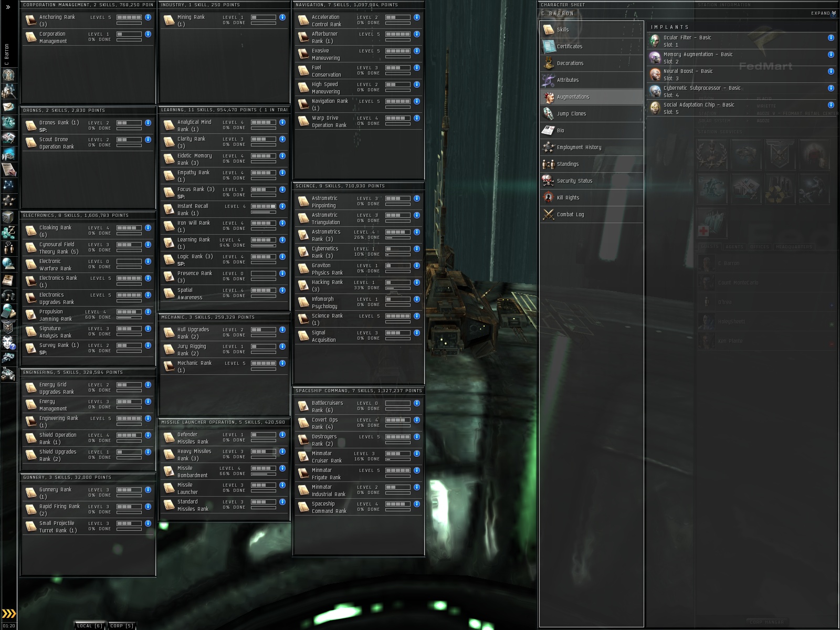
Task: Collapse the Electronics skill group header
Action: (x=88, y=215)
